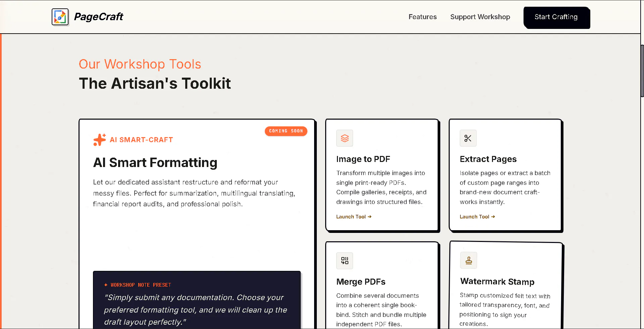This screenshot has height=329, width=644.
Task: Click the Watermark Stamp icon
Action: [469, 260]
